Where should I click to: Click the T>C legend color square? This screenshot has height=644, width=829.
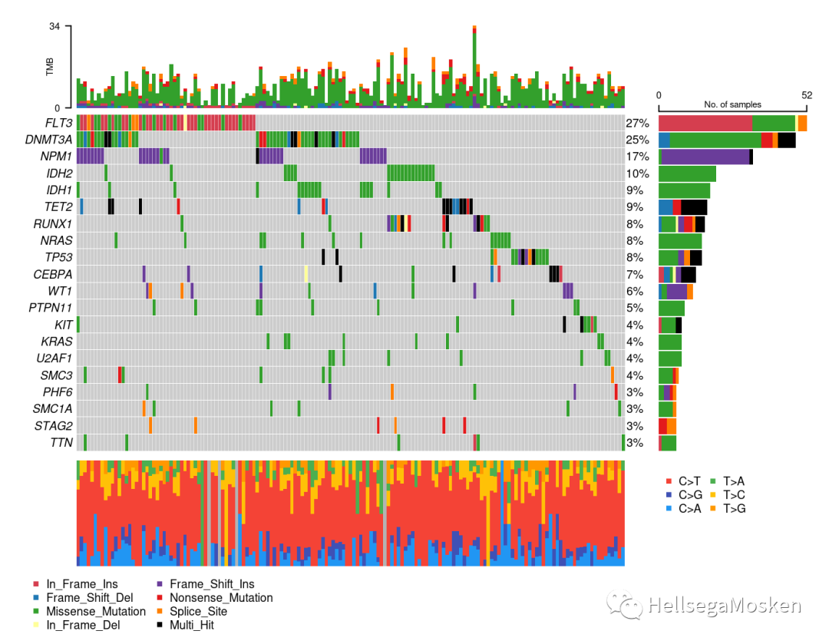pyautogui.click(x=713, y=495)
